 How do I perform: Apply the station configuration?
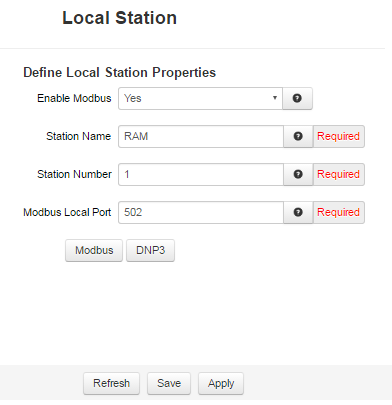pos(221,383)
